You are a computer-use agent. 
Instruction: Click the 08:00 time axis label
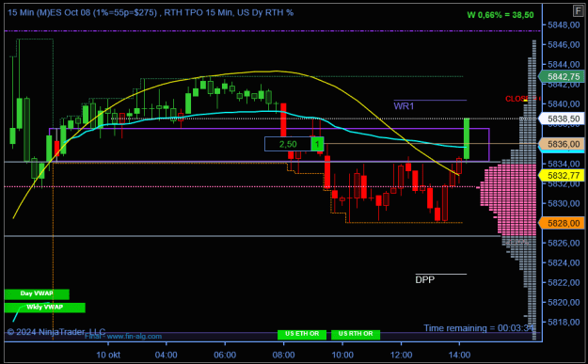283,355
